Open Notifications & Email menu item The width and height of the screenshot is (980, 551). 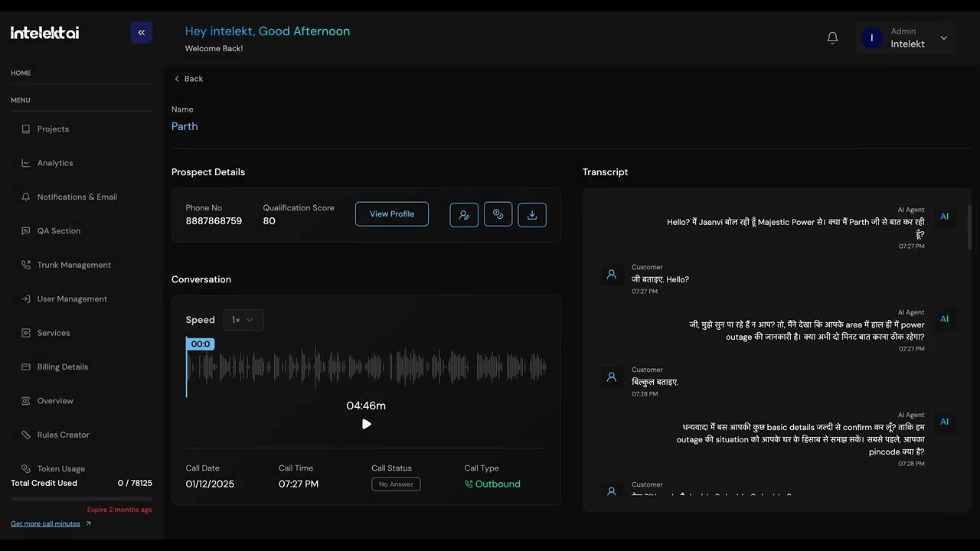[x=77, y=197]
